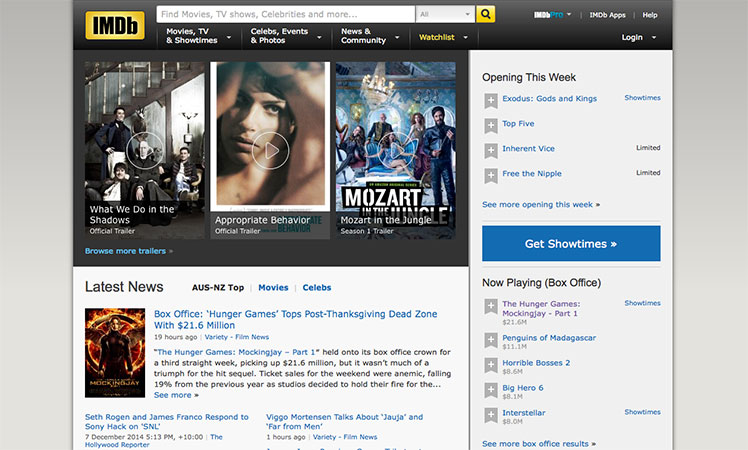Viewport: 748px width, 450px height.
Task: Add Big Hero 6 to watchlist
Action: (x=490, y=390)
